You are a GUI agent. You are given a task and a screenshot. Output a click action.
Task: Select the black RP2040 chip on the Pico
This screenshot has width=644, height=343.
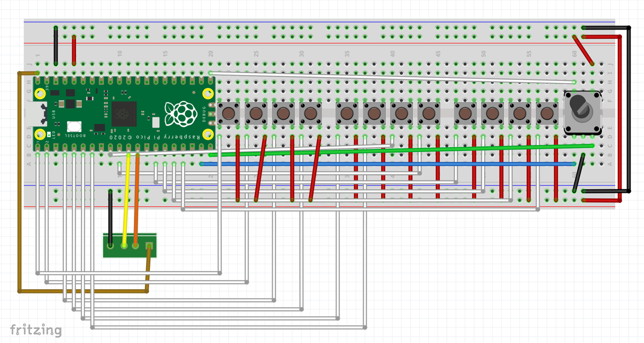[124, 114]
